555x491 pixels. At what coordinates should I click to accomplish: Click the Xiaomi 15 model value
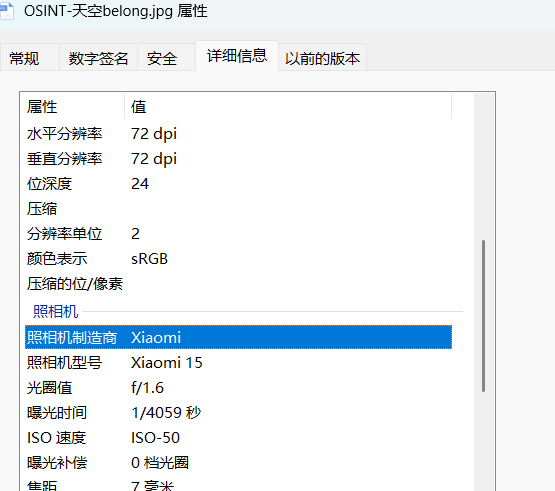pyautogui.click(x=166, y=362)
